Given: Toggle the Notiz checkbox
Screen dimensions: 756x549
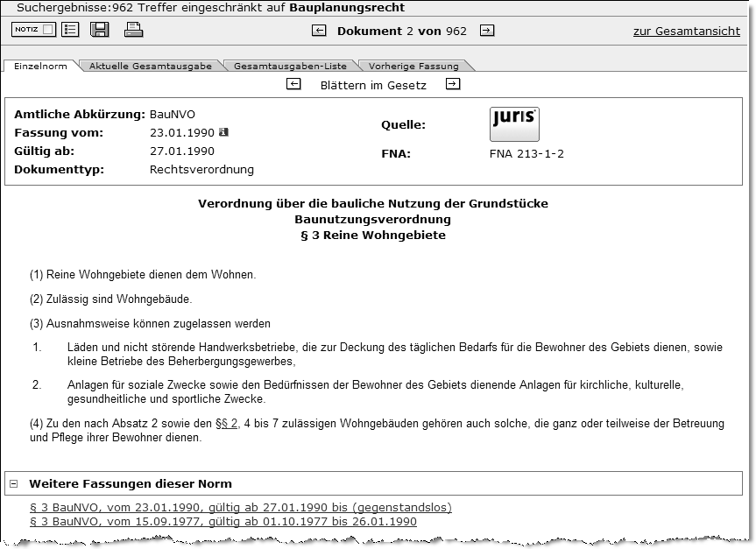Looking at the screenshot, I should 47,29.
